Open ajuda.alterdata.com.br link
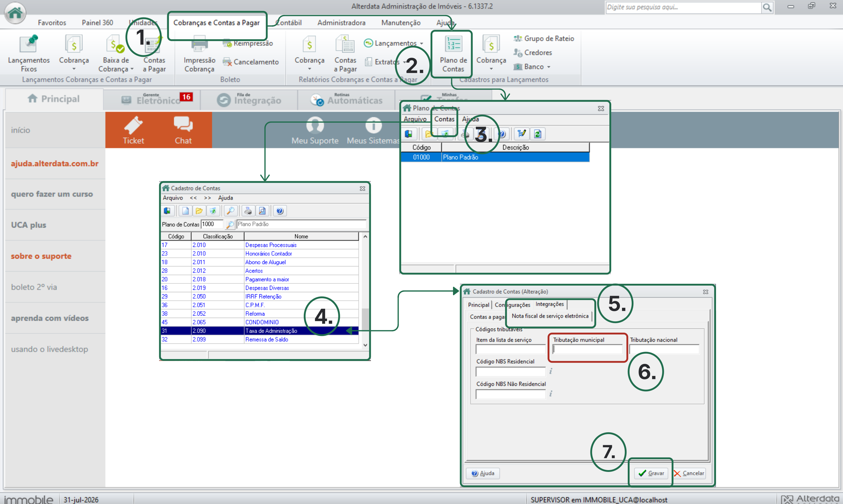 click(55, 164)
